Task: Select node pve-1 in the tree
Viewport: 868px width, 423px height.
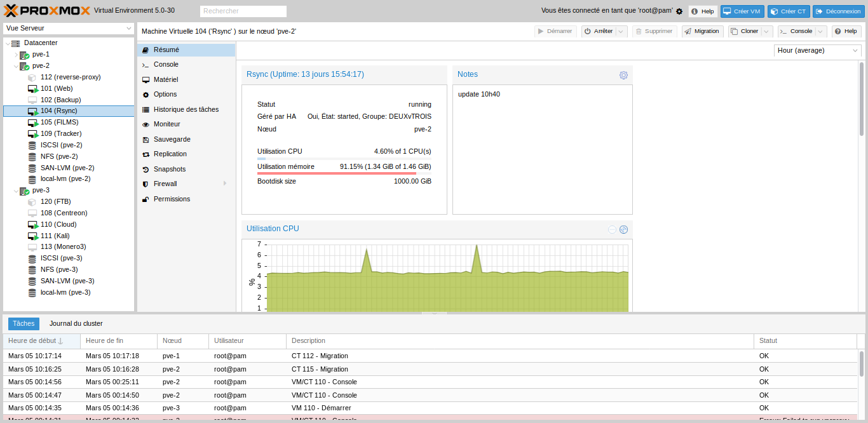Action: [41, 54]
